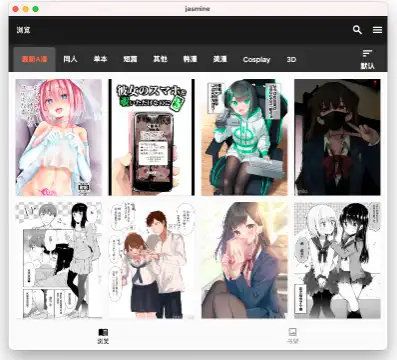Select the 最新A漫 tab
397x360 pixels.
34,59
